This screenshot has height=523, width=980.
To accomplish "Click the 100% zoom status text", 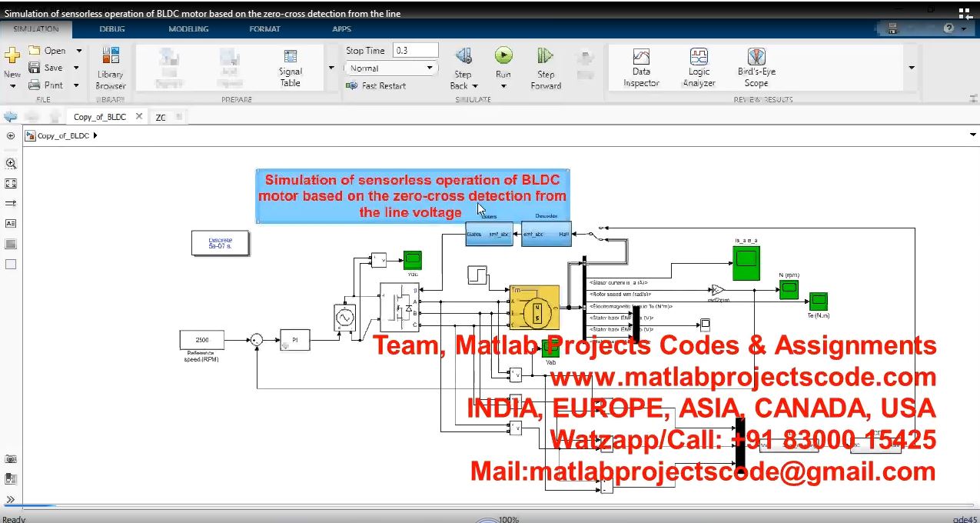I will click(509, 519).
